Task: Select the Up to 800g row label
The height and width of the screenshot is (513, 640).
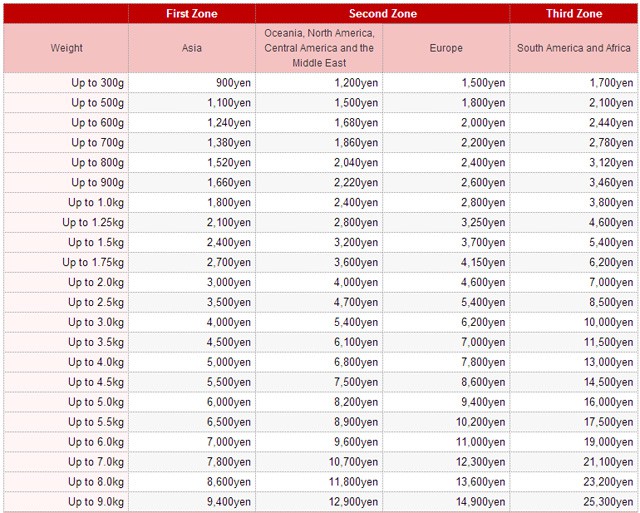Action: click(98, 163)
